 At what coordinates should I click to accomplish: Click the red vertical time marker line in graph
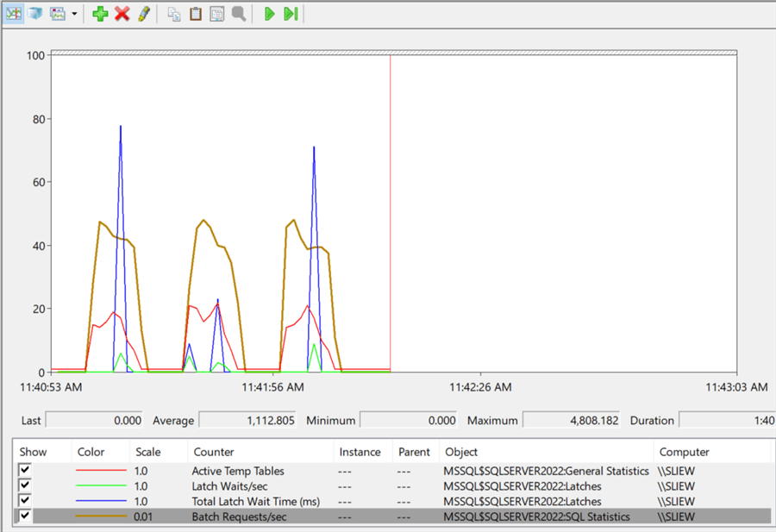click(x=390, y=213)
